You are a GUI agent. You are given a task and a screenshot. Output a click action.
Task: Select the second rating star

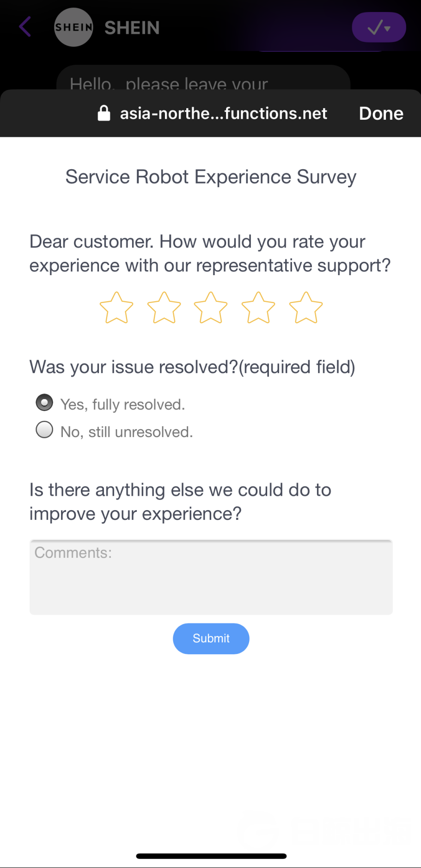164,308
